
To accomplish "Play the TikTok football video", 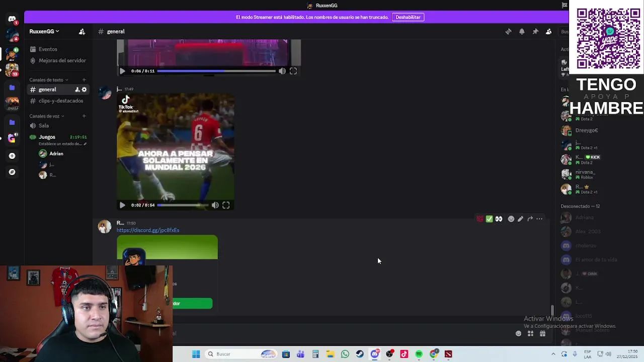I will pos(122,205).
